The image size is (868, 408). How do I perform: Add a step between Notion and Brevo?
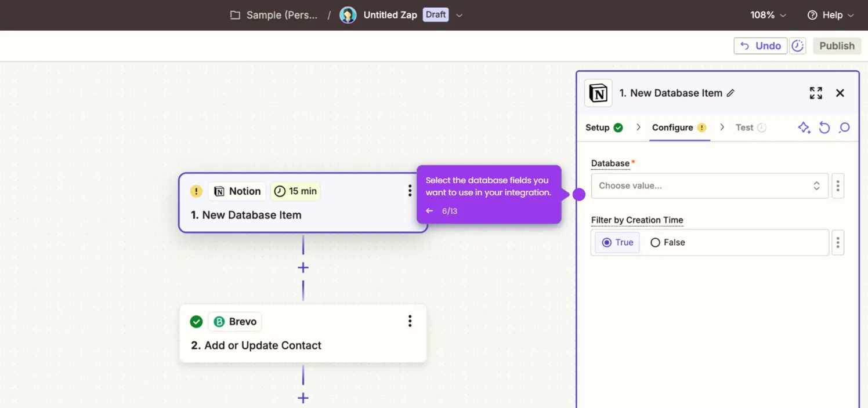(x=303, y=268)
